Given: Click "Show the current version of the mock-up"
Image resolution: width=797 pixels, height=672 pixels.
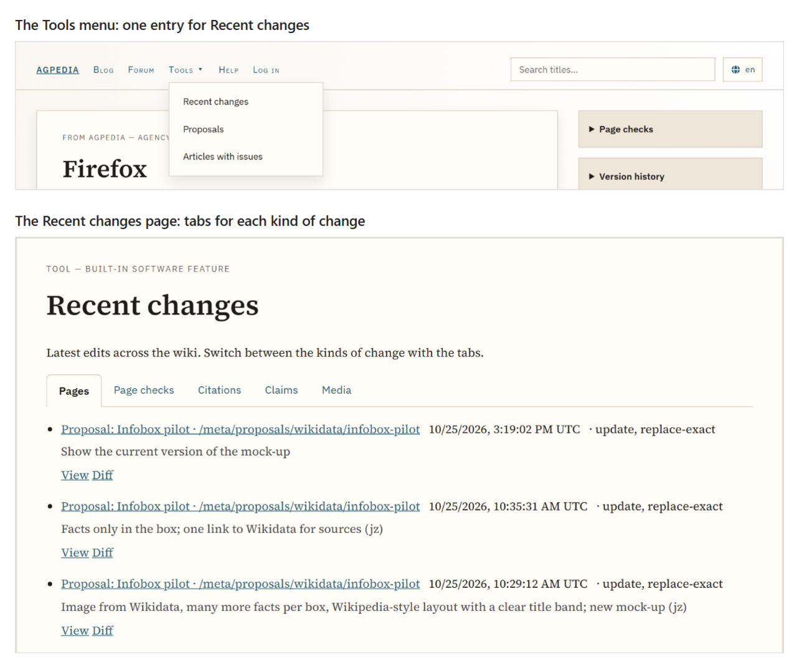Looking at the screenshot, I should point(176,452).
